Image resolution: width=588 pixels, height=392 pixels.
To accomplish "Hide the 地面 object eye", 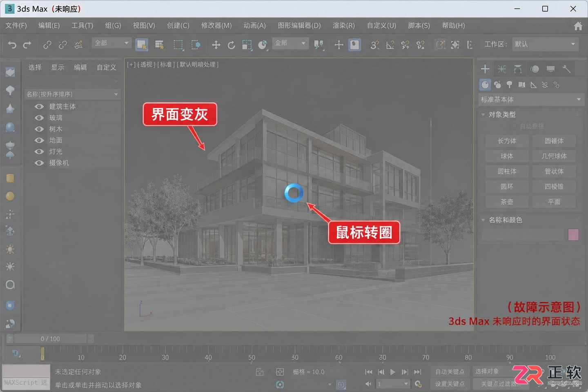I will 39,140.
